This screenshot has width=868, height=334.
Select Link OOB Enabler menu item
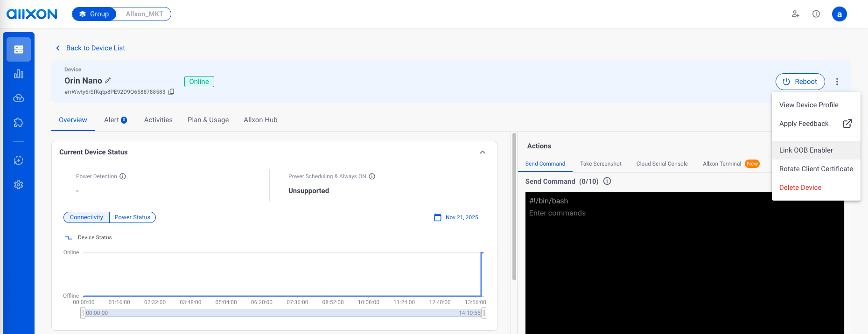coord(806,150)
